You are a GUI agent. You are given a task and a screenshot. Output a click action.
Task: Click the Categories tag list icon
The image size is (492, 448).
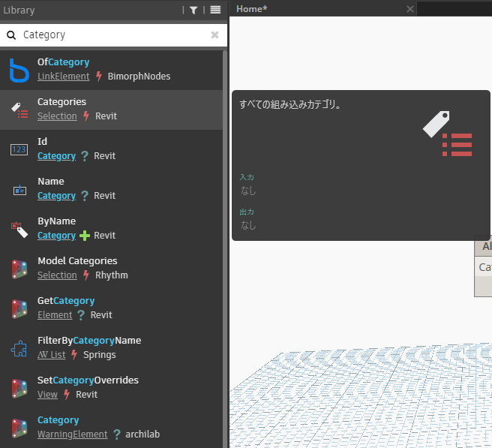(19, 110)
